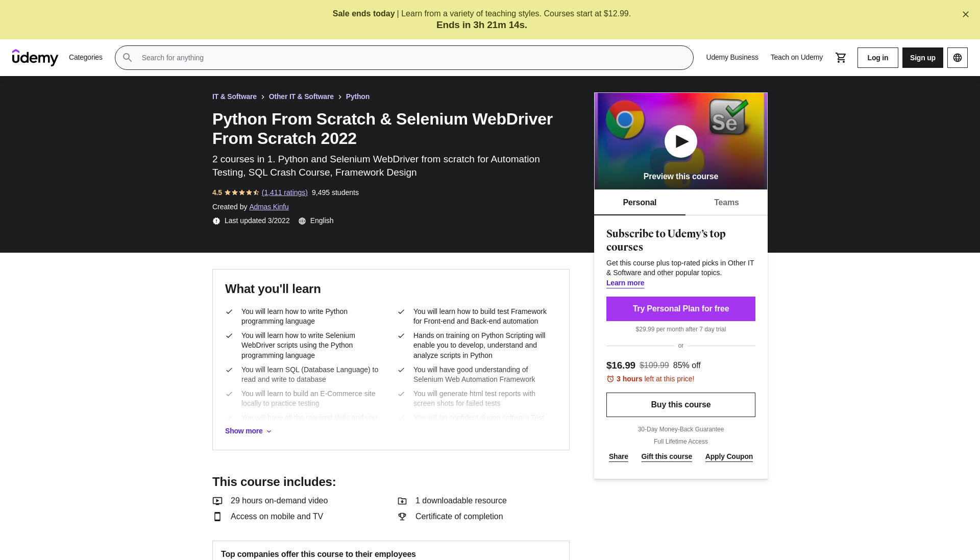The width and height of the screenshot is (980, 560).
Task: Click Gift this course
Action: [x=667, y=456]
